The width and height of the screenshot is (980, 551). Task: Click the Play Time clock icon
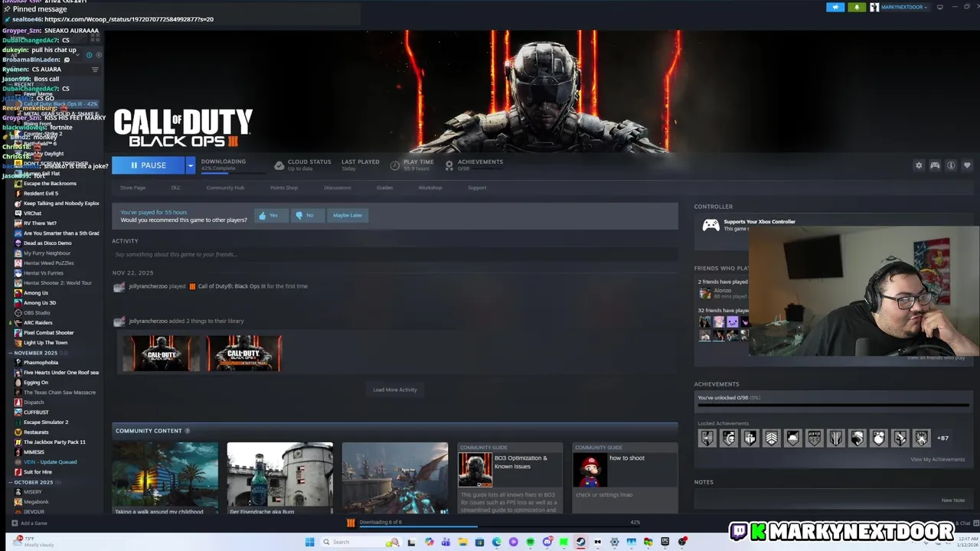(x=395, y=165)
